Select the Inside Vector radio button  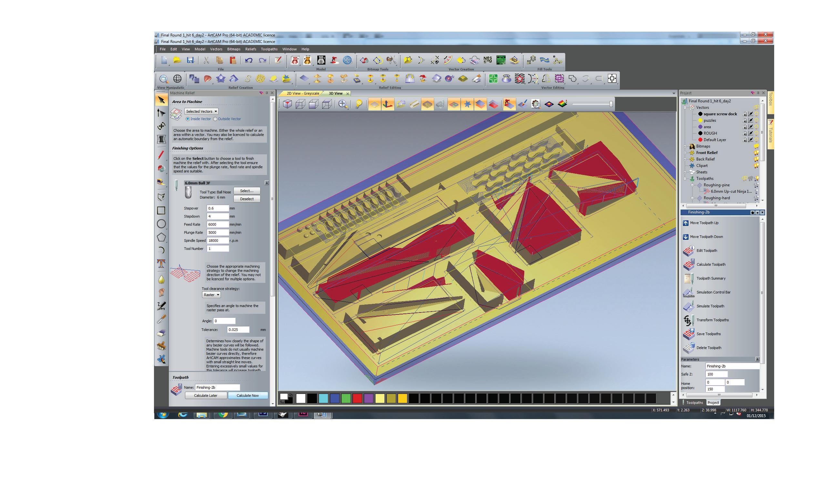click(188, 119)
